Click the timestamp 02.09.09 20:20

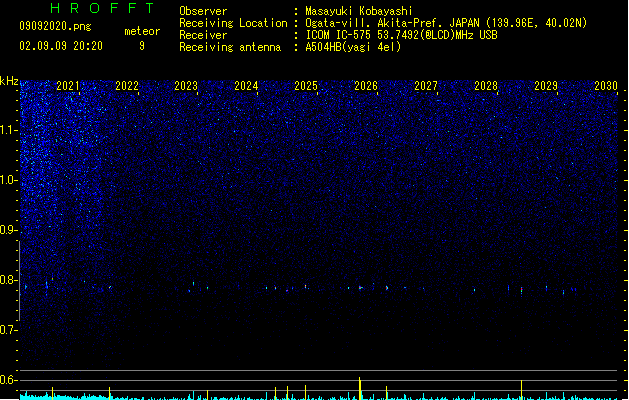(x=61, y=46)
